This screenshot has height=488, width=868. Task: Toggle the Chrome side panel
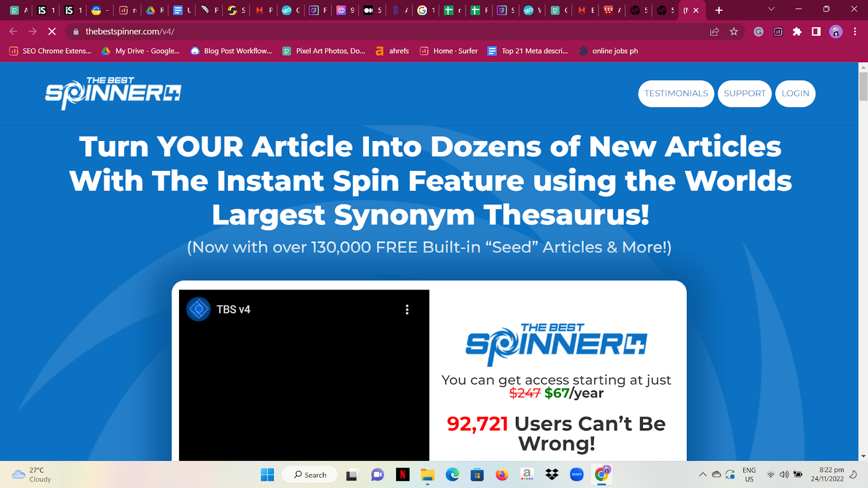pyautogui.click(x=816, y=31)
